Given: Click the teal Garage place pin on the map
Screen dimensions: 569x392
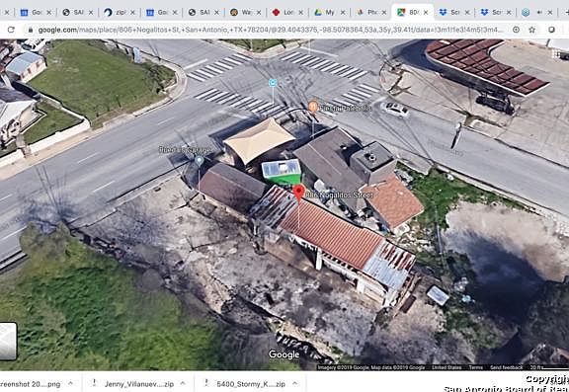Looking at the screenshot, I should point(199,160).
